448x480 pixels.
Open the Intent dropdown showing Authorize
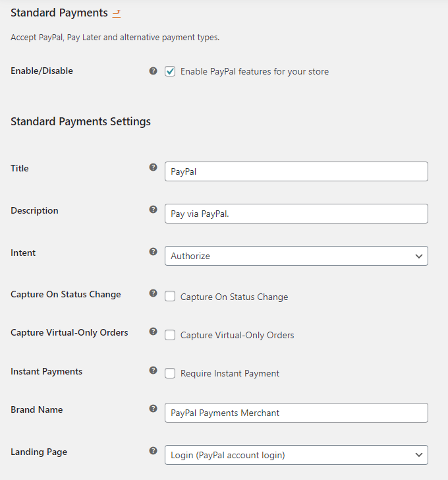[x=296, y=256]
